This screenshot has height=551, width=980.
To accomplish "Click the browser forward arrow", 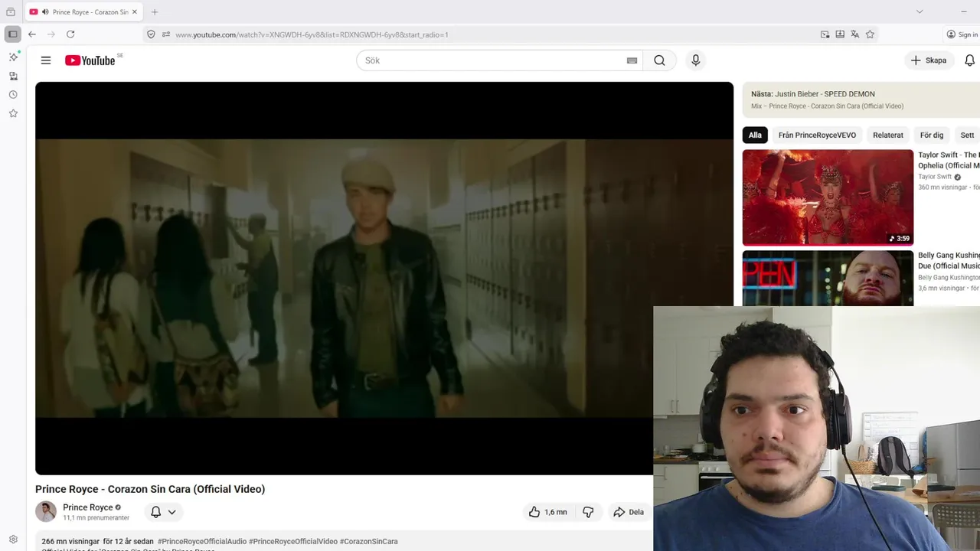I will (x=51, y=34).
